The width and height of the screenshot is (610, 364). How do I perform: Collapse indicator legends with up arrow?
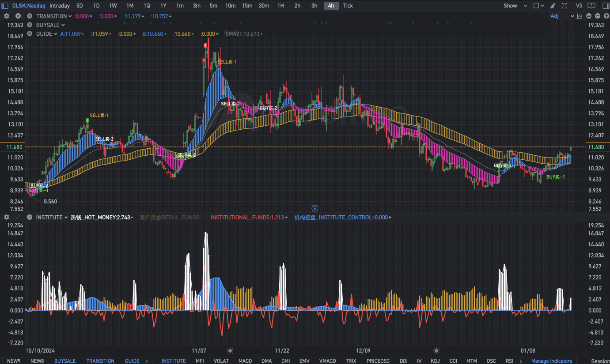point(19,16)
